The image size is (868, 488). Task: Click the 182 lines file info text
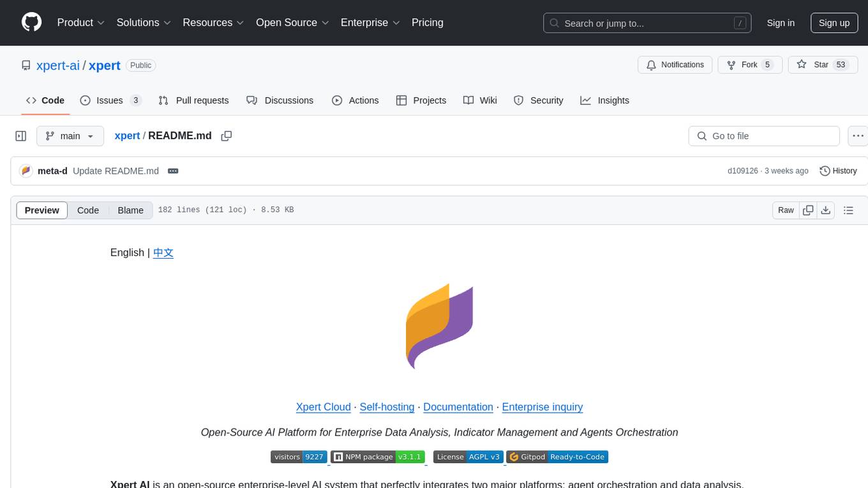tap(226, 210)
